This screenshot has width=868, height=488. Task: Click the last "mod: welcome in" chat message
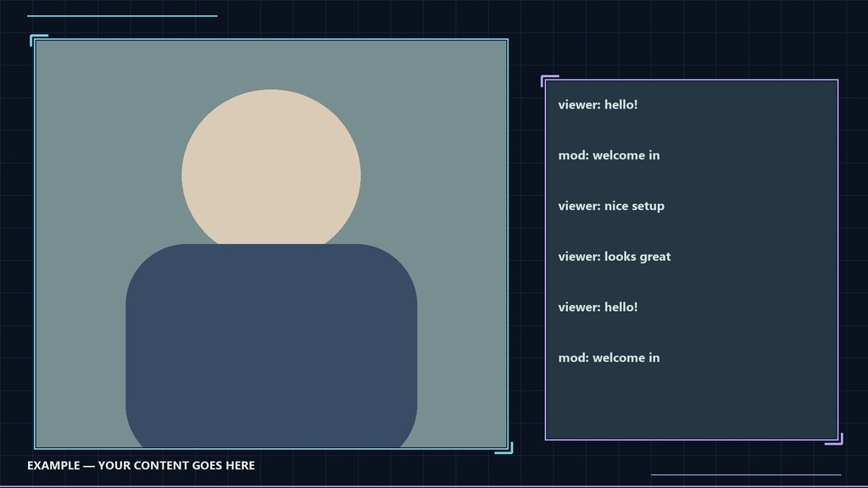point(609,358)
